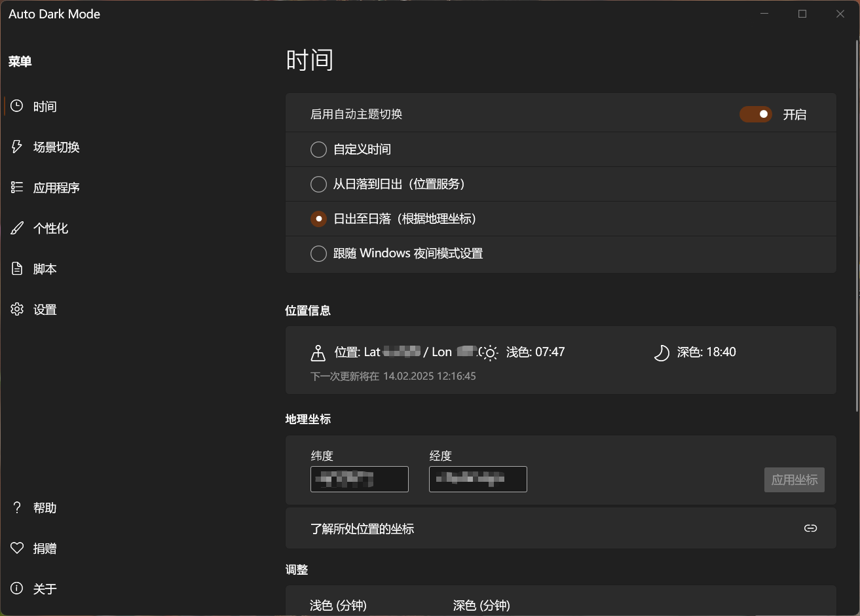This screenshot has width=860, height=616.
Task: Click the list icon for 应用程序
Action: [x=17, y=187]
